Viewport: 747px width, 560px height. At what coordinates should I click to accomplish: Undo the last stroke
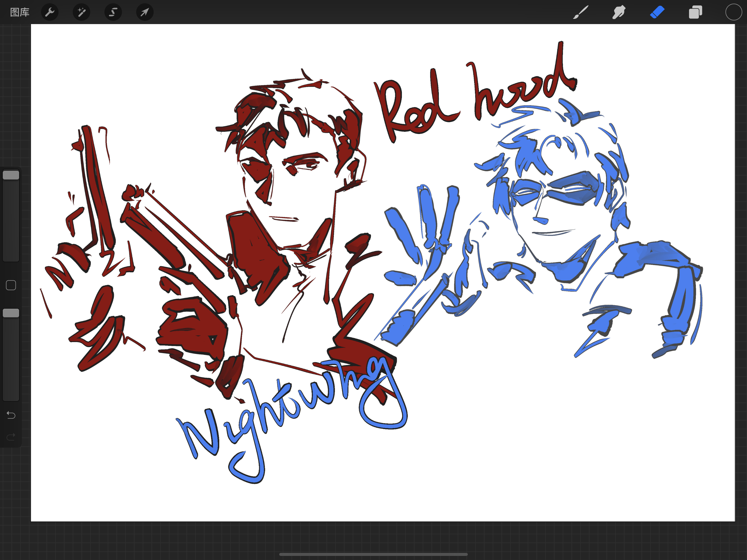11,415
